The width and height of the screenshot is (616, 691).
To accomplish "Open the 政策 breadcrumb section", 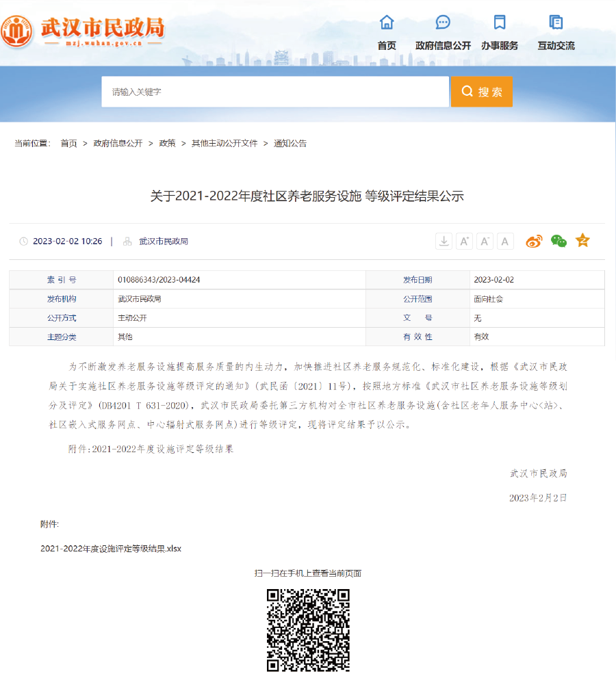I will tap(167, 144).
